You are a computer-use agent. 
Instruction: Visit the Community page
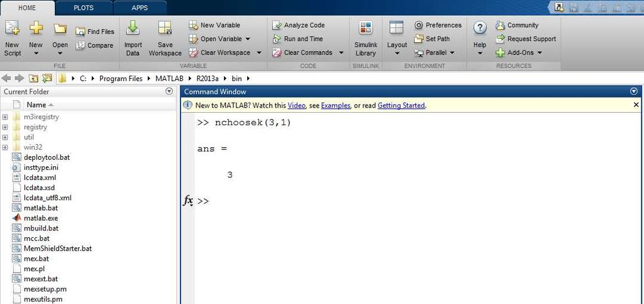(x=517, y=25)
